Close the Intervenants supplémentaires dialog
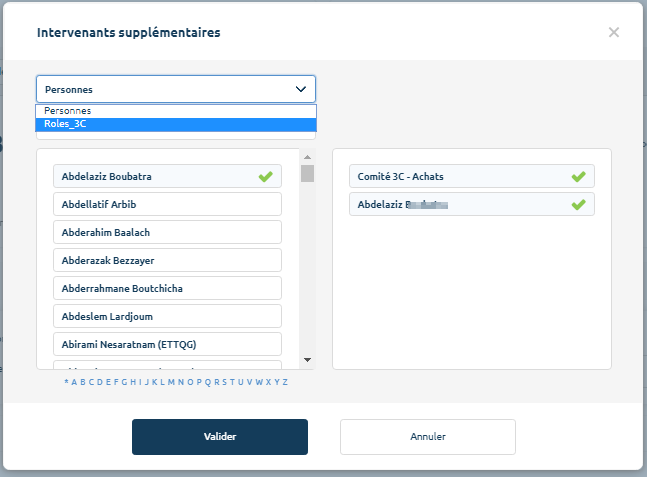The image size is (647, 477). coord(614,32)
